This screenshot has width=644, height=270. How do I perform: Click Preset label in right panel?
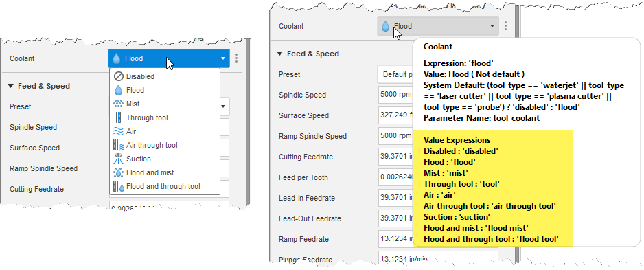(x=289, y=74)
